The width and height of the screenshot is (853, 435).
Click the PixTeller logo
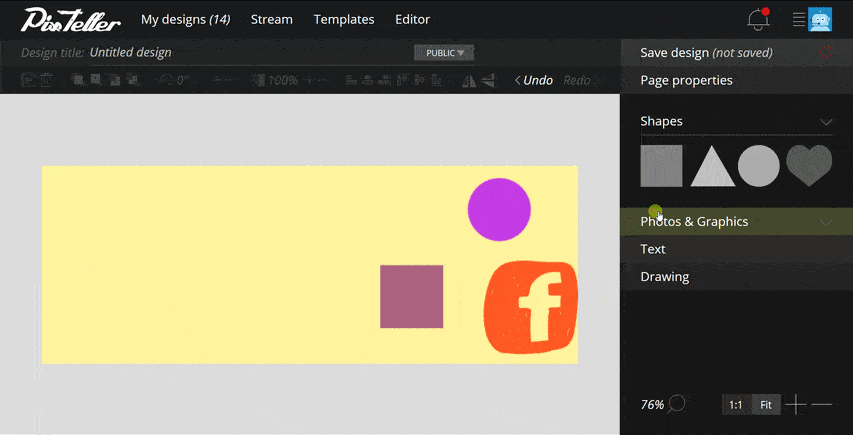coord(71,20)
